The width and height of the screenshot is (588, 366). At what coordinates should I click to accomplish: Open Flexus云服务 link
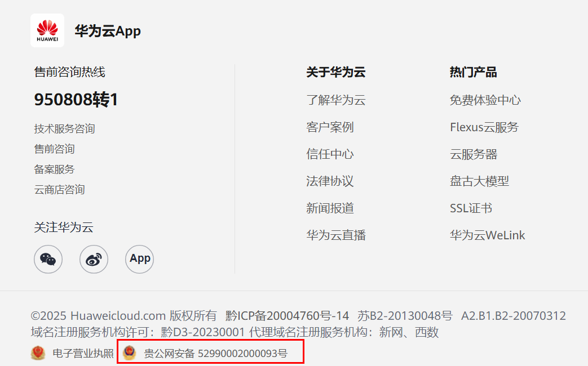click(484, 127)
